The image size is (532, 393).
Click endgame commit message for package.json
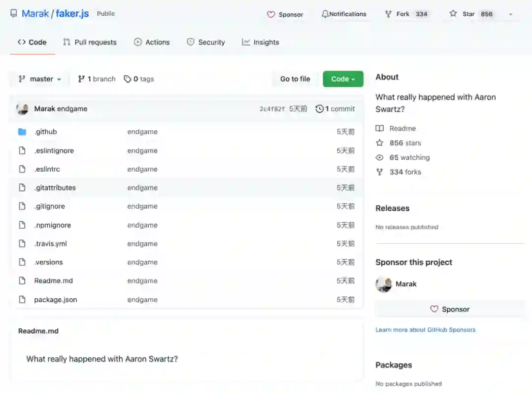pos(142,300)
